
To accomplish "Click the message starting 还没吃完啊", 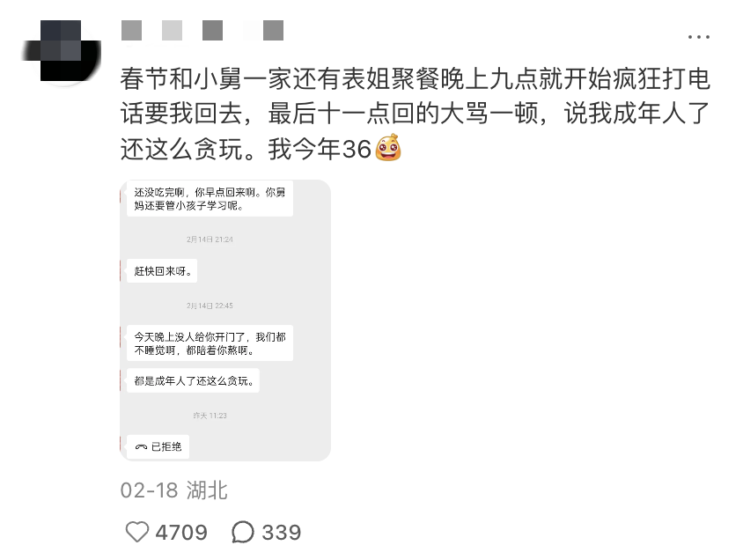I will [x=210, y=198].
